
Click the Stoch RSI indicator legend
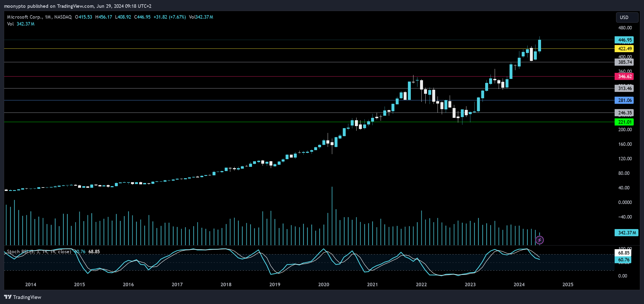click(x=39, y=252)
